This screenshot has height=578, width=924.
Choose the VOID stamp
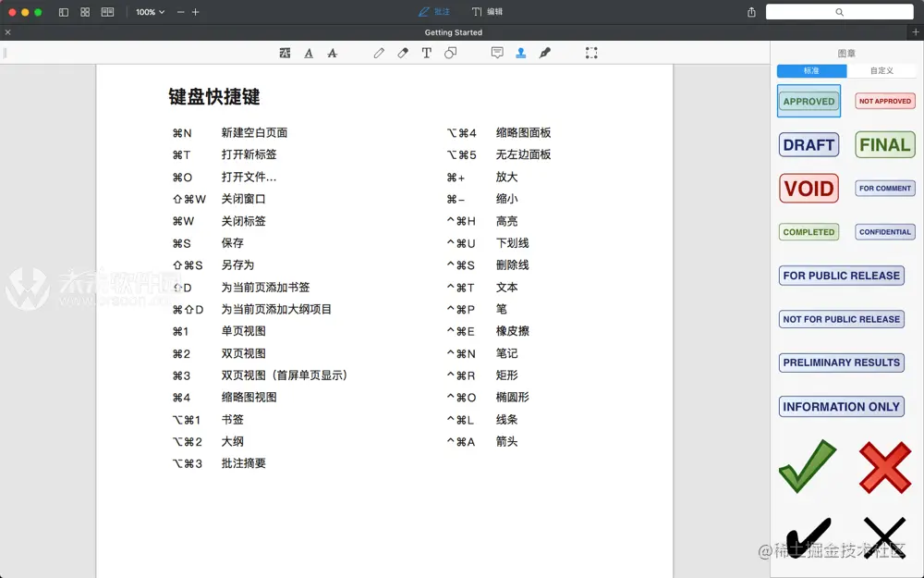(808, 188)
